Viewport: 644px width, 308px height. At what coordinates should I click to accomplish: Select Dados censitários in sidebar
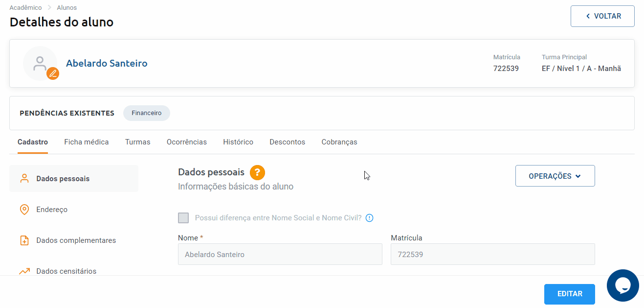(x=74, y=270)
